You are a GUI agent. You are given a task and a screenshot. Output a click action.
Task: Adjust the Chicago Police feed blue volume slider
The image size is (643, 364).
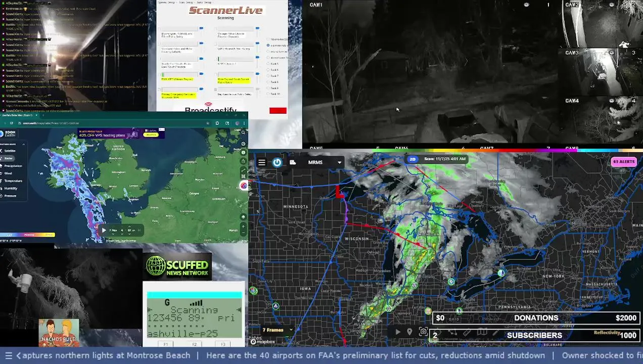coord(257,28)
